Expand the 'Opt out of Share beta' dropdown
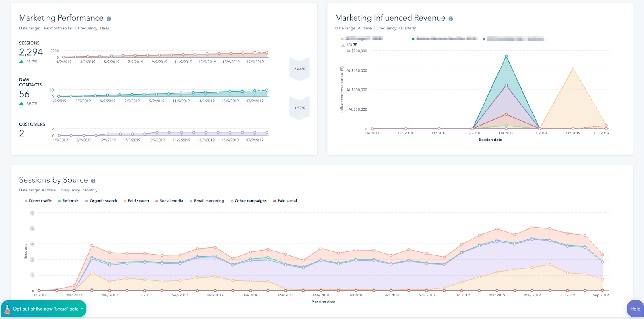This screenshot has height=319, width=644. coord(82,309)
